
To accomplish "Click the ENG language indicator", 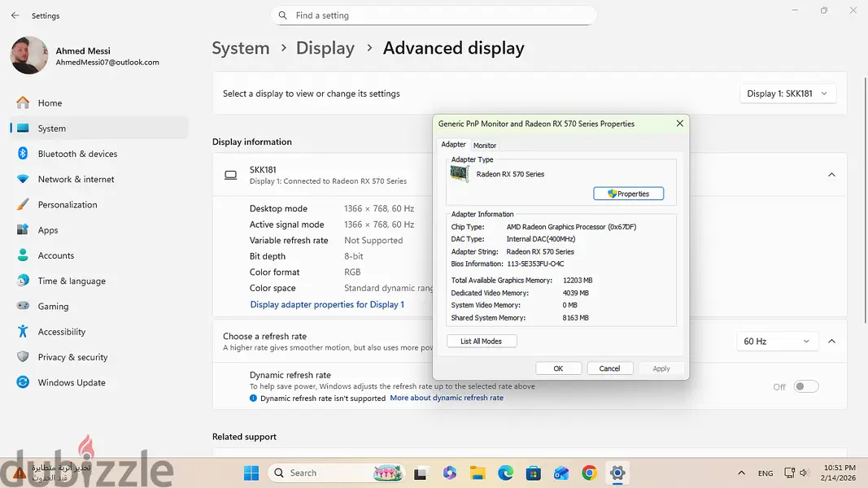I will point(765,473).
